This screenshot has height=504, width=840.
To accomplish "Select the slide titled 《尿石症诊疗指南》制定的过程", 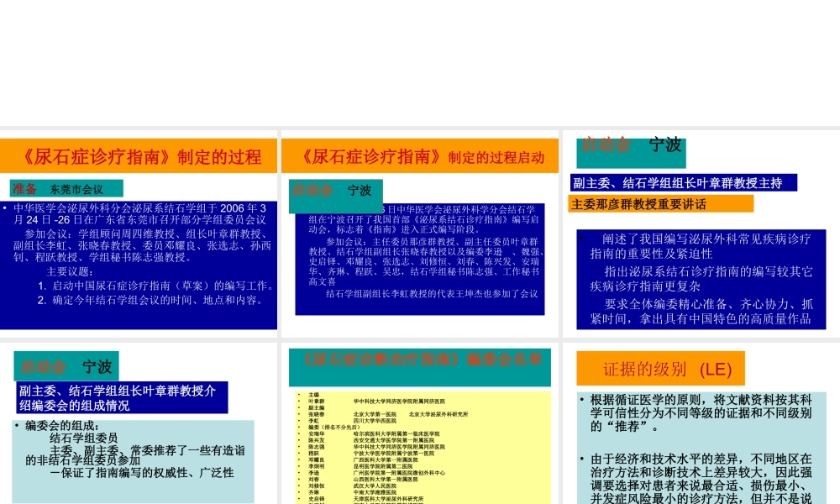I will click(139, 233).
